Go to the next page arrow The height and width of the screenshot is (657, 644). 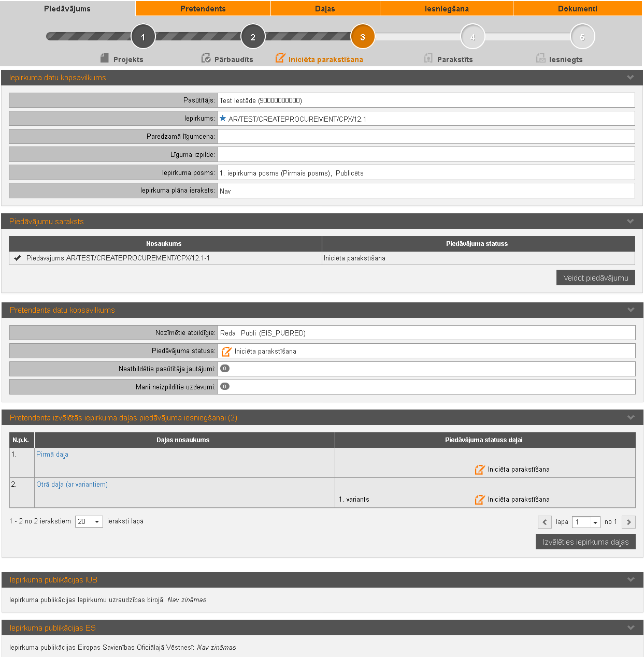click(628, 522)
